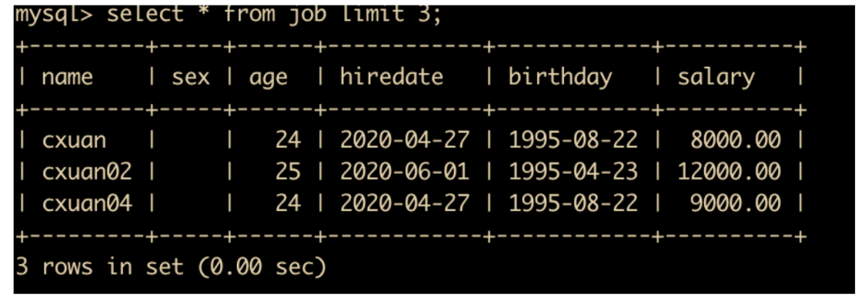Click the '3 rows in set' message
Viewport: 868px width, 301px height.
pos(171,267)
